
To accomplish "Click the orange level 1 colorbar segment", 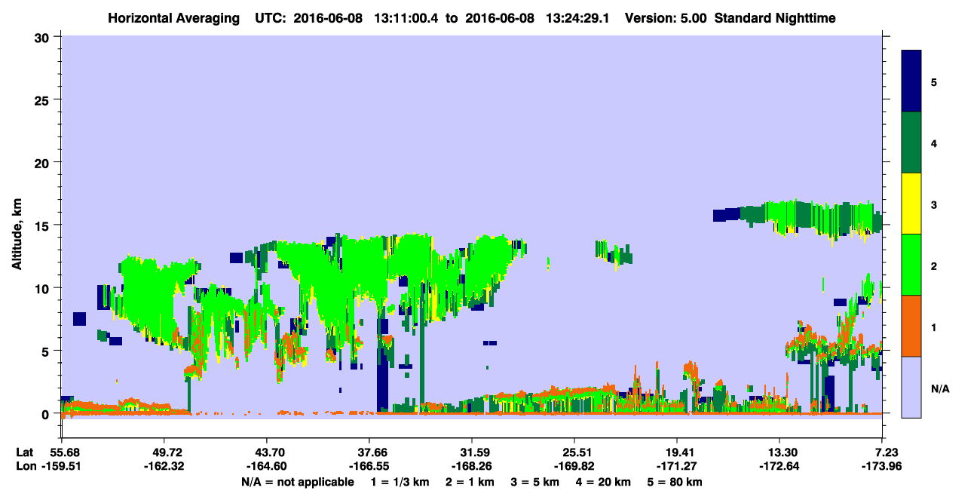I will click(911, 326).
